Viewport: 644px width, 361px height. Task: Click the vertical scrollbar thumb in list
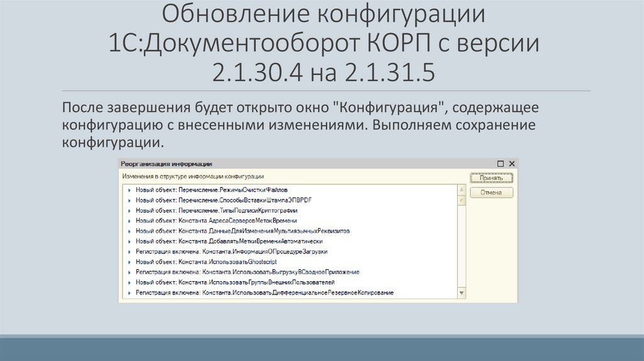tap(461, 200)
